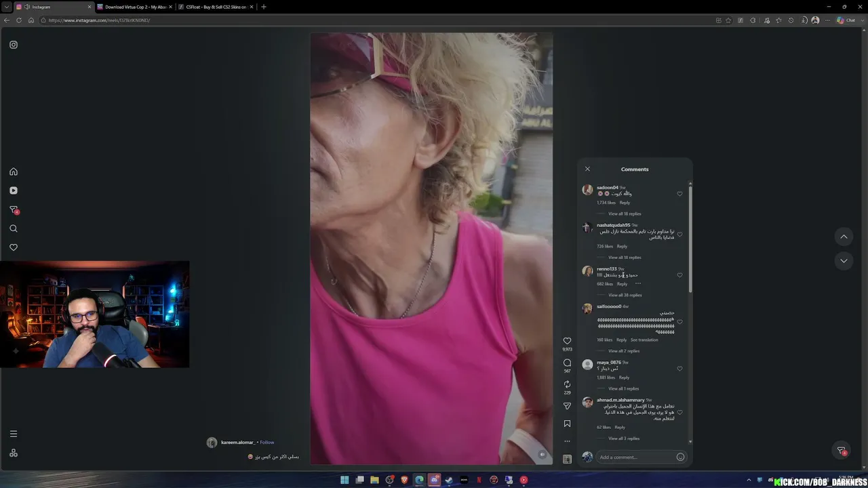Reply to maya_0876's comment
The image size is (868, 488).
pos(624,378)
